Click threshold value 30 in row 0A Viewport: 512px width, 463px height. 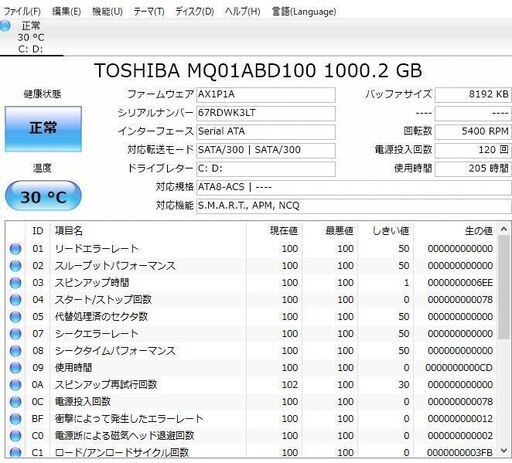pyautogui.click(x=404, y=385)
